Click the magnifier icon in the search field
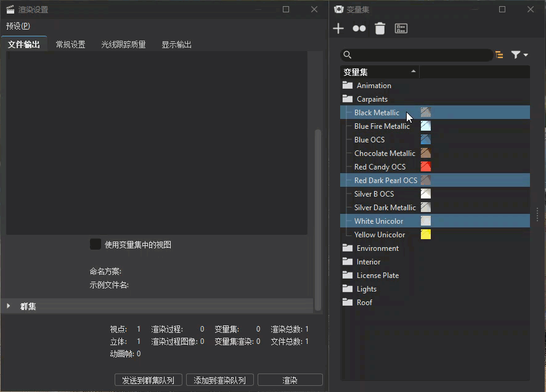This screenshot has height=392, width=546. click(347, 55)
